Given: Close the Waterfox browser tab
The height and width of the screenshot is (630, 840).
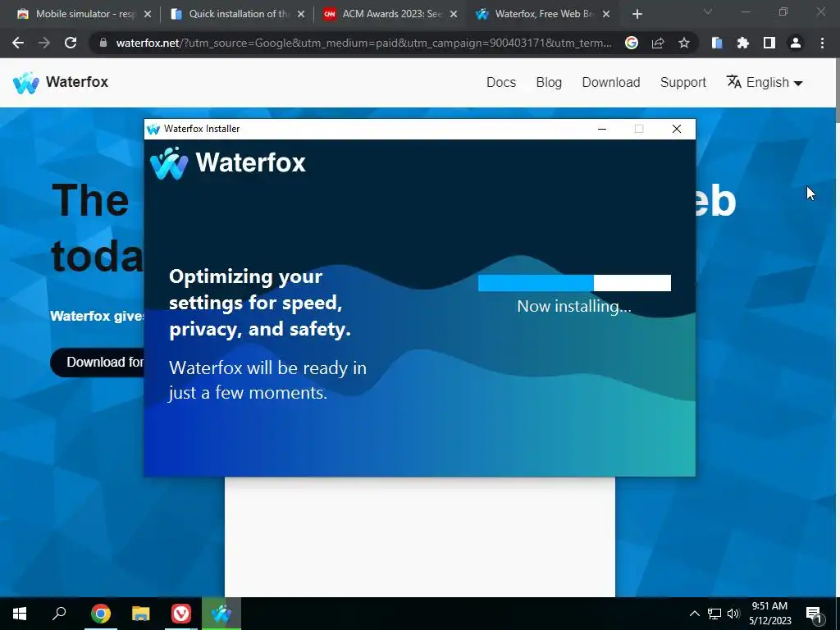Looking at the screenshot, I should 606,15.
